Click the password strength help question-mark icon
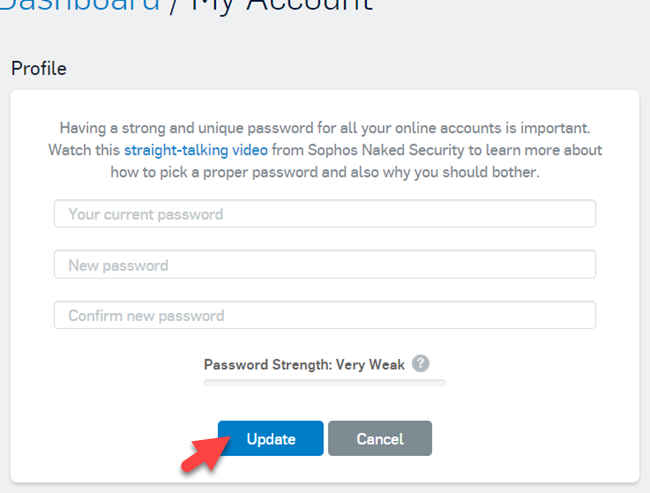The image size is (650, 493). [x=421, y=364]
